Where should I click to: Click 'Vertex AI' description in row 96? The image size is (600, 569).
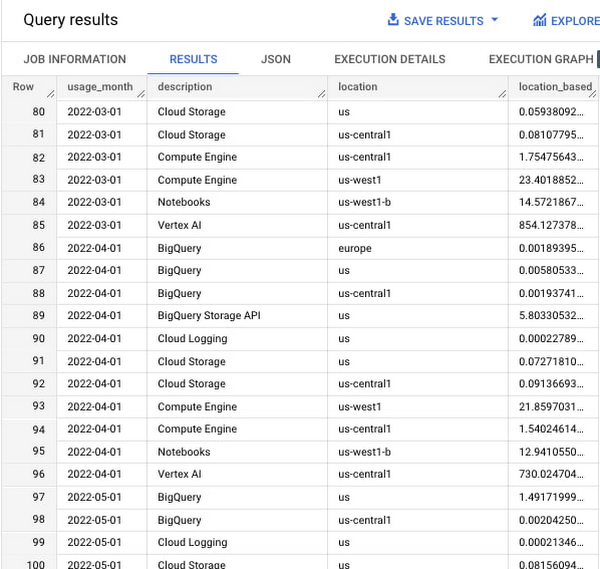pyautogui.click(x=179, y=474)
